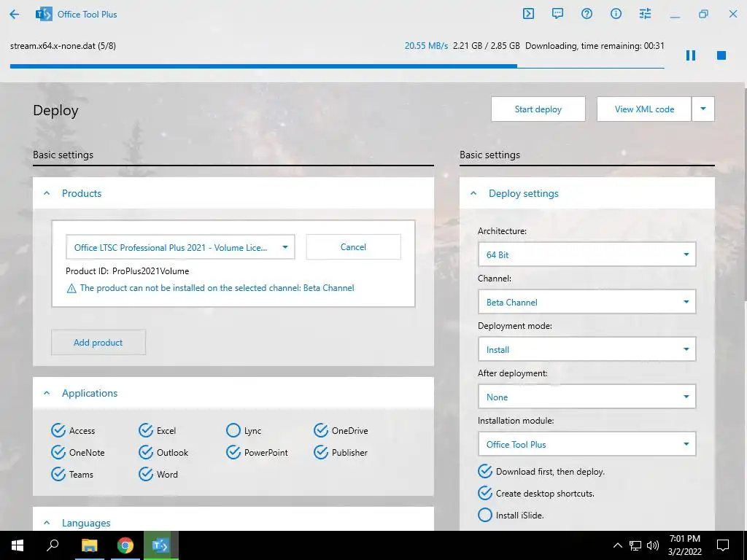
Task: Open the Deployment mode Install dropdown
Action: [x=587, y=349]
